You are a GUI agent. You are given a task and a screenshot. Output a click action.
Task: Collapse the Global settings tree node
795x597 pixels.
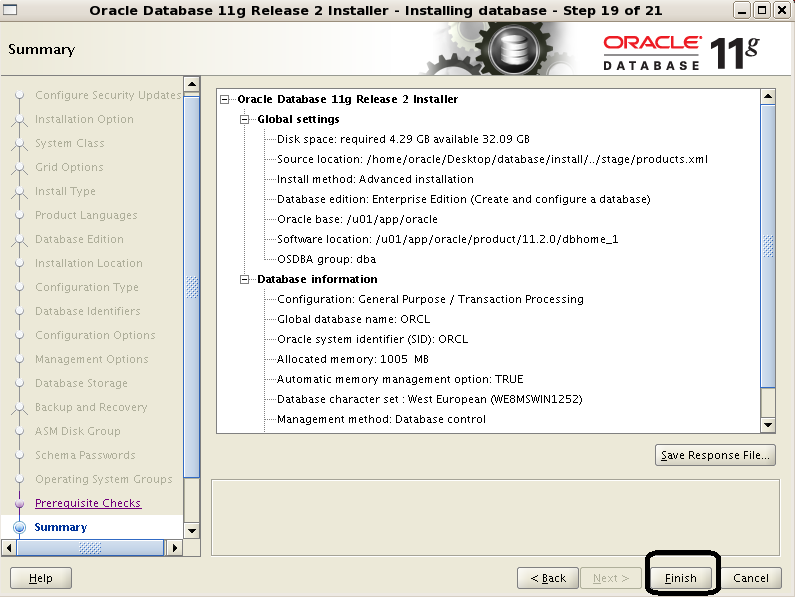[x=246, y=119]
